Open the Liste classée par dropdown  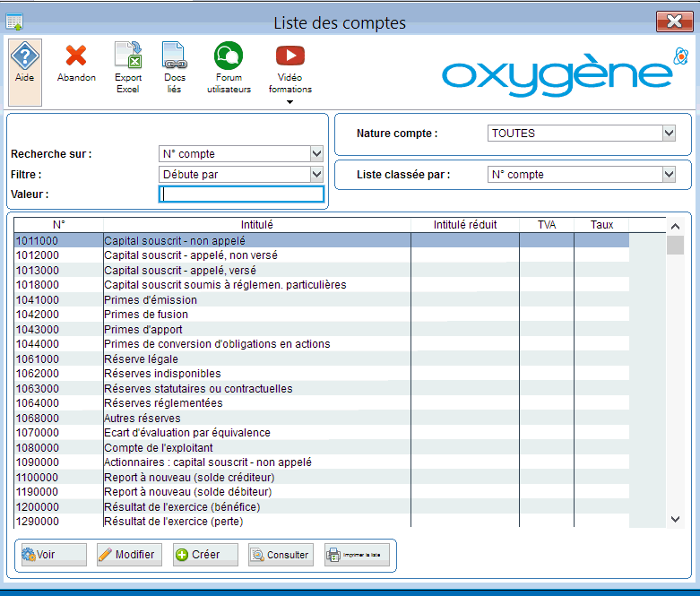(x=669, y=175)
